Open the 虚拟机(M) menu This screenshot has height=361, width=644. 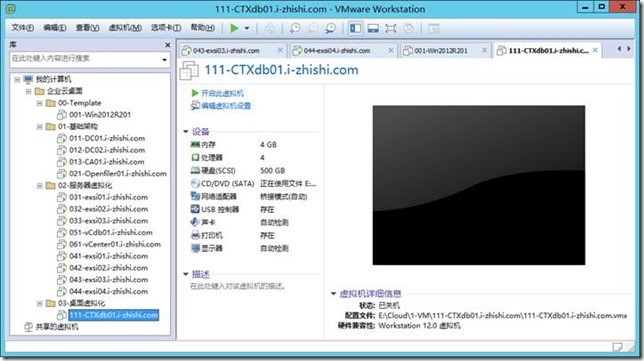click(125, 28)
